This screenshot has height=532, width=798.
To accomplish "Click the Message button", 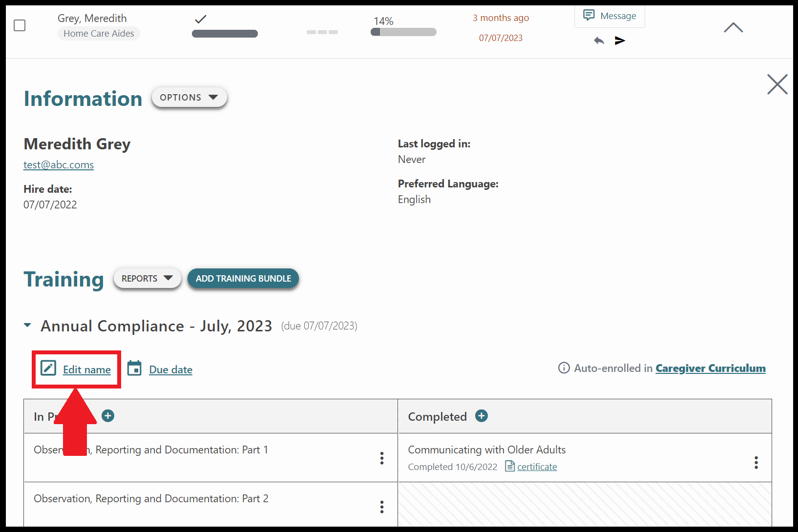I will 609,16.
